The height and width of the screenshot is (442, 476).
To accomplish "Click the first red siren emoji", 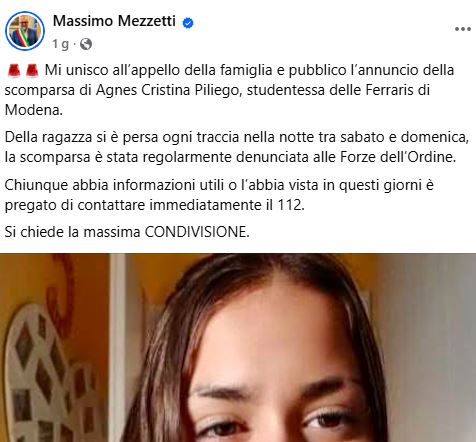I will click(x=14, y=70).
